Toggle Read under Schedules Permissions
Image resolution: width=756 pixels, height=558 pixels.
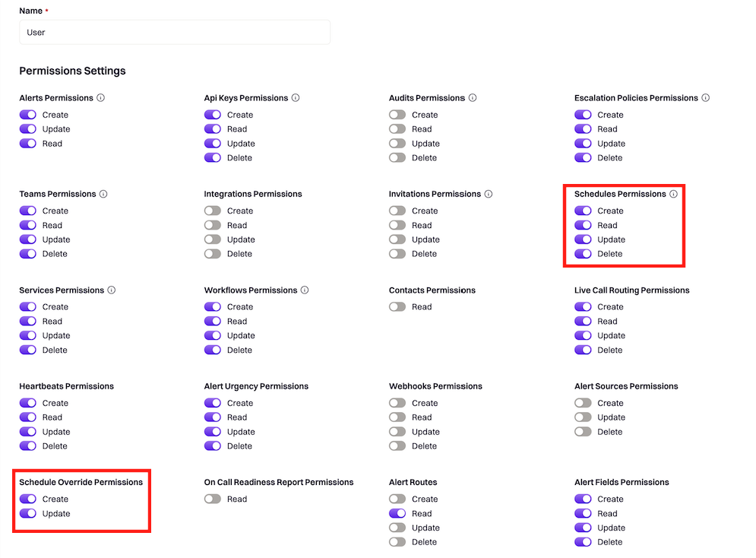pos(583,225)
